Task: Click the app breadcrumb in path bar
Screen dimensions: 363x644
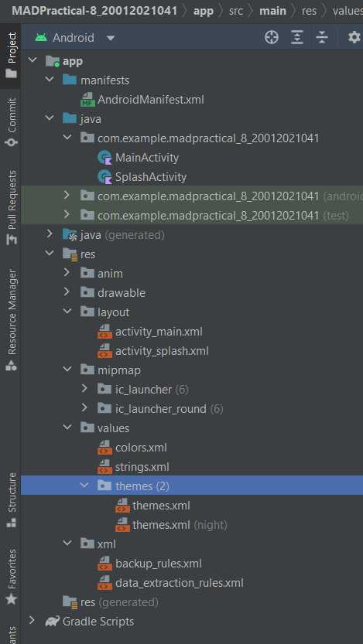Action: [x=204, y=11]
